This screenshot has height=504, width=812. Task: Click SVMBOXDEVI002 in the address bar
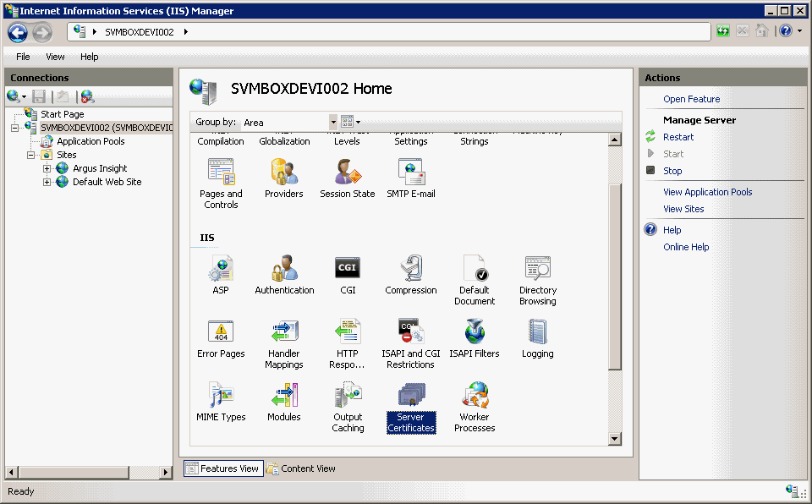(x=140, y=32)
